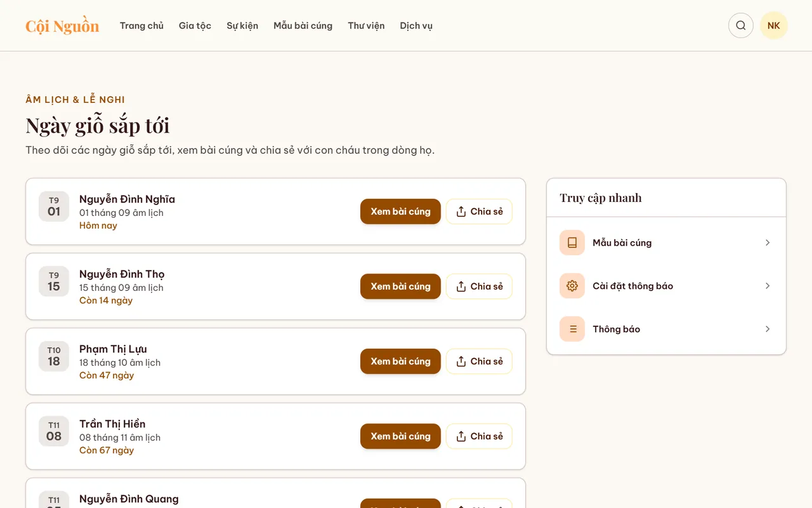Viewport: 812px width, 508px height.
Task: Click the T9 01 date badge
Action: [54, 206]
